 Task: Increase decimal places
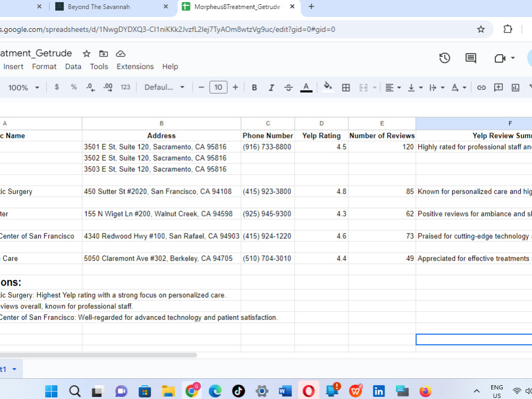pyautogui.click(x=108, y=88)
